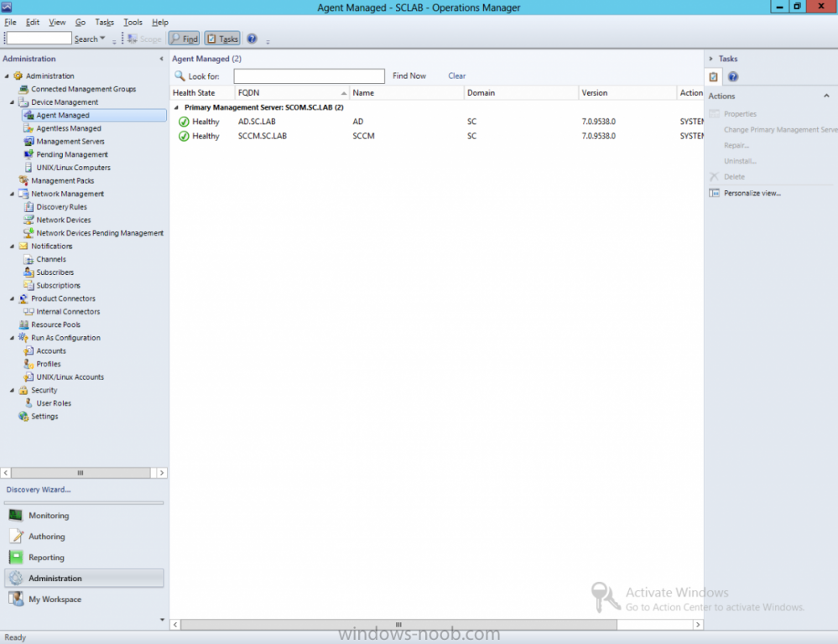
Task: Toggle the Tasks pane toolbar button
Action: [222, 39]
